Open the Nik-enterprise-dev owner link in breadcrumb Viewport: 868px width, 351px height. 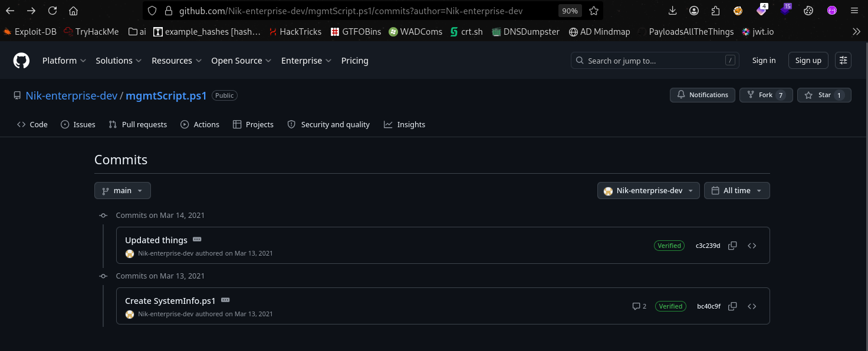pyautogui.click(x=71, y=95)
